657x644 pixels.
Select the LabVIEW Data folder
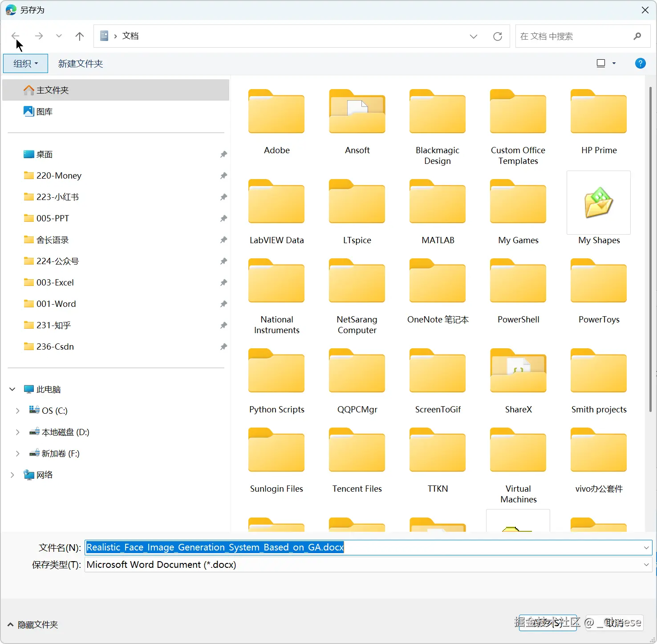click(x=276, y=212)
